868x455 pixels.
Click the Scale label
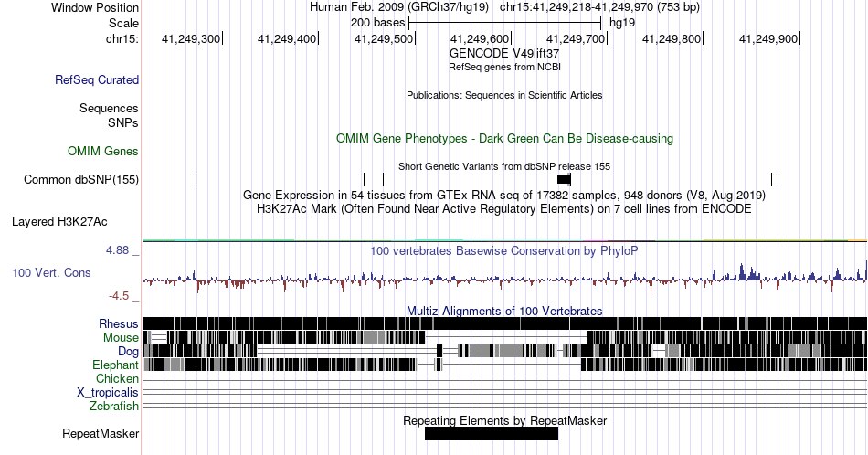click(x=124, y=23)
